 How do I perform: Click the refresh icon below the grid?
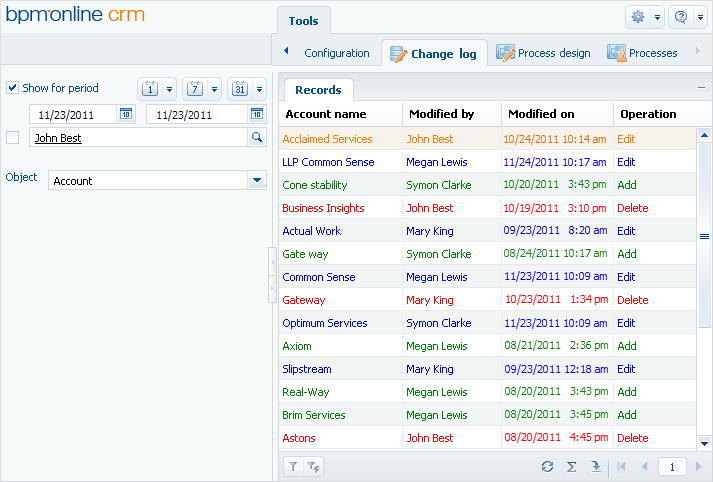coord(547,466)
